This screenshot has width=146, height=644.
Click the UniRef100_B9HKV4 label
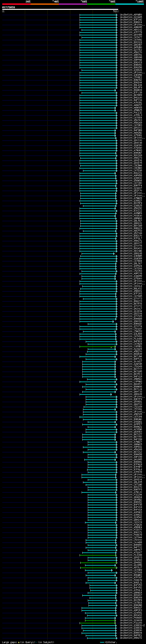tap(131, 633)
